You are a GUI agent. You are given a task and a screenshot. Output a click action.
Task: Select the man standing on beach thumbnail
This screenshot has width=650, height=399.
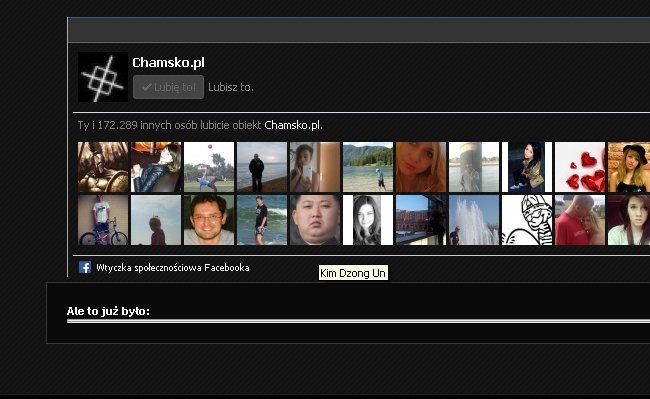(x=262, y=167)
